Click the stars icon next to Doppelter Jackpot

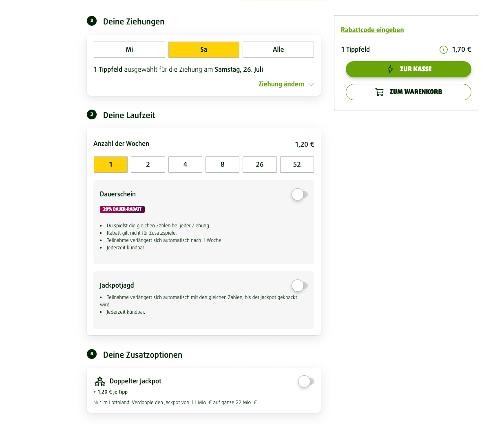(x=100, y=381)
